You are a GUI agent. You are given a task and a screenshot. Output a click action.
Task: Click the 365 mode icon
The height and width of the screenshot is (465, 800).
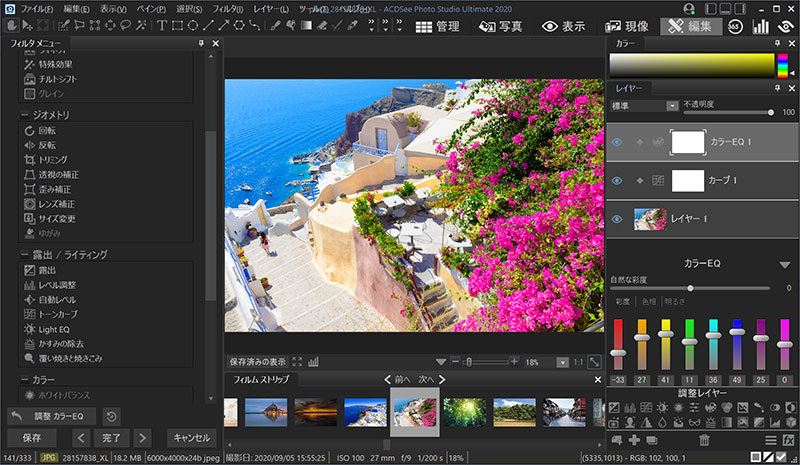point(735,27)
